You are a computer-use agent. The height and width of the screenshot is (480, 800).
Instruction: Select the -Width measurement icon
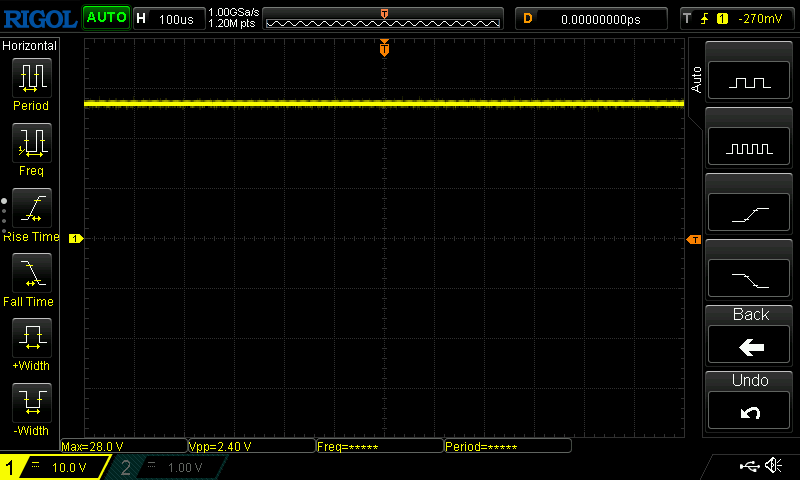click(32, 402)
